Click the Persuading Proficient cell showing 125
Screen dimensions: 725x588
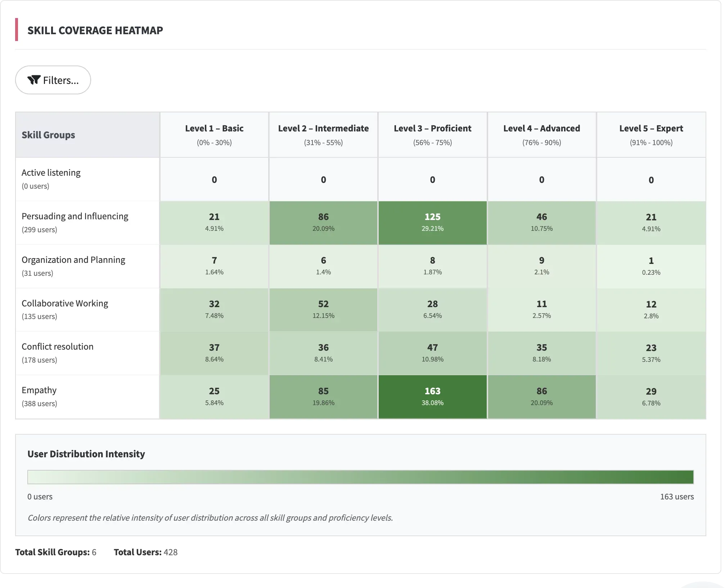coord(432,223)
